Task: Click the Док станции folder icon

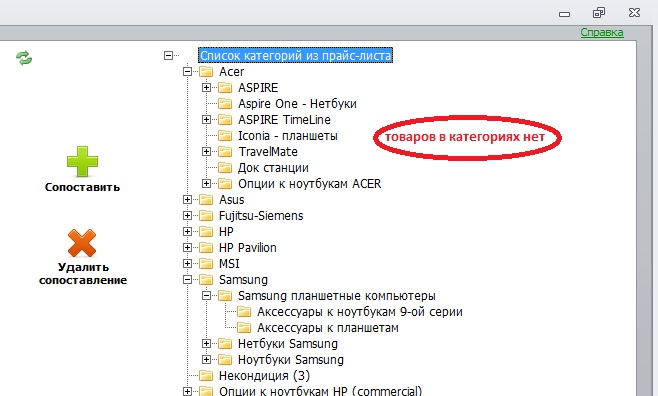Action: coord(225,168)
